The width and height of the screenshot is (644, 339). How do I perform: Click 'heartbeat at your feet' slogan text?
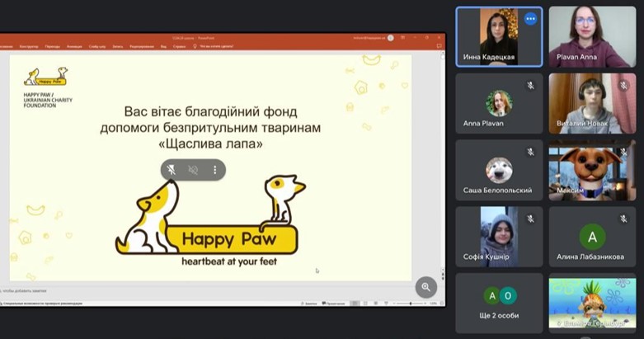pos(229,261)
